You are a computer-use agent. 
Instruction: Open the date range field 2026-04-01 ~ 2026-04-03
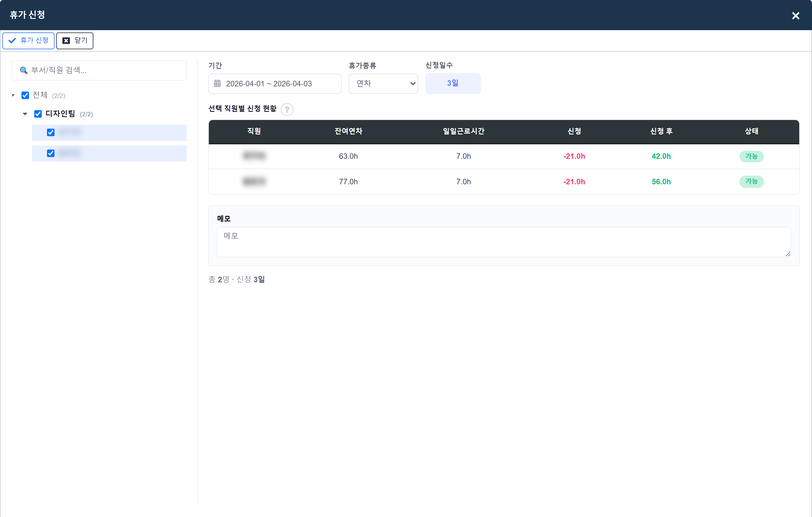275,83
